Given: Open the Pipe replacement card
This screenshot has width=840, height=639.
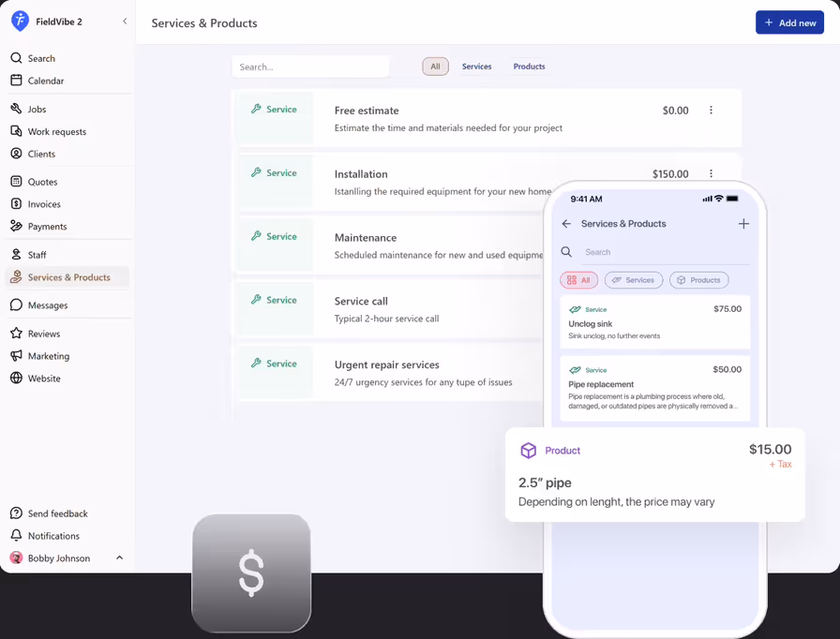Looking at the screenshot, I should point(655,388).
